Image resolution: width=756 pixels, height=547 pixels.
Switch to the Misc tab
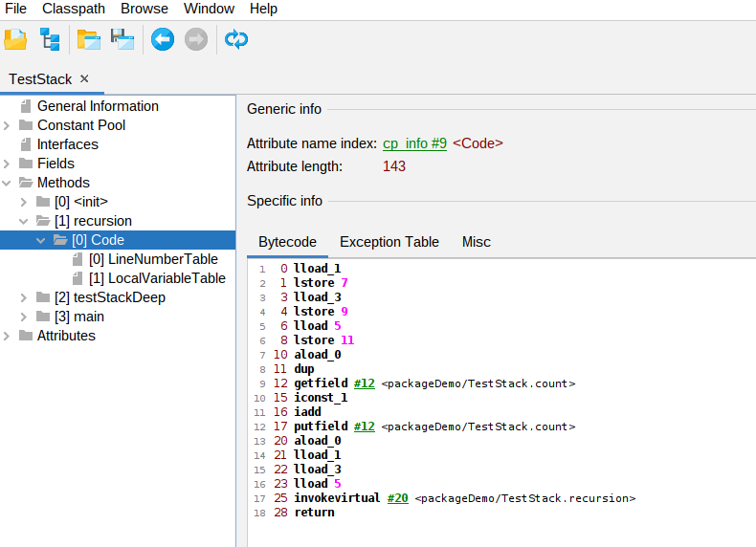point(477,242)
